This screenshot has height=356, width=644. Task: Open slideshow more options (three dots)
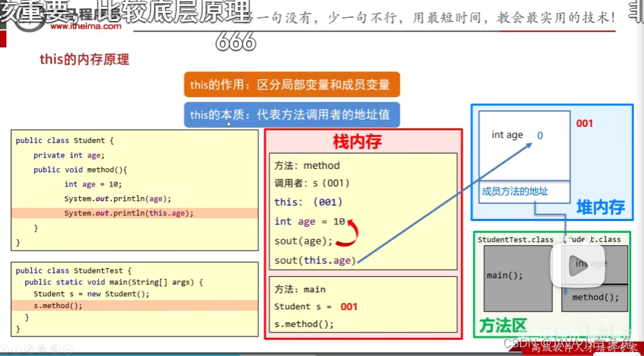point(67,349)
